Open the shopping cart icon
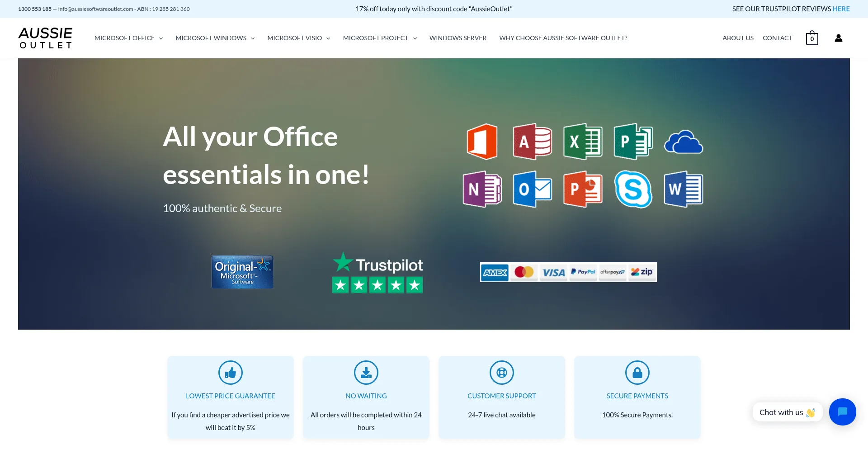 click(812, 38)
